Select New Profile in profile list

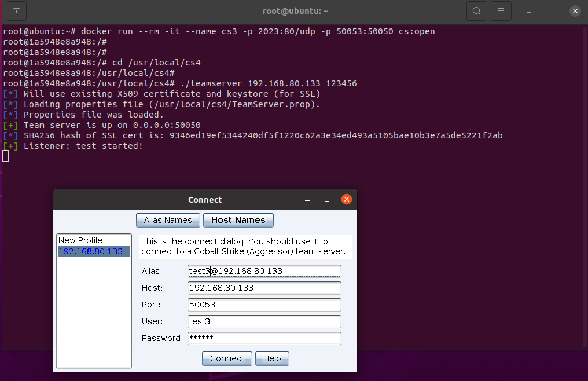[94, 240]
